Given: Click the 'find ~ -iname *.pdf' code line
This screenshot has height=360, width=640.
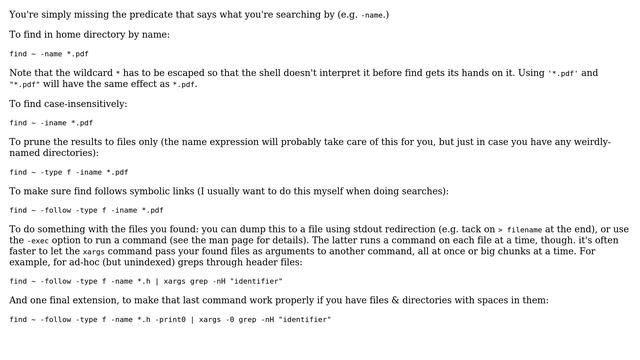Looking at the screenshot, I should pyautogui.click(x=51, y=123).
